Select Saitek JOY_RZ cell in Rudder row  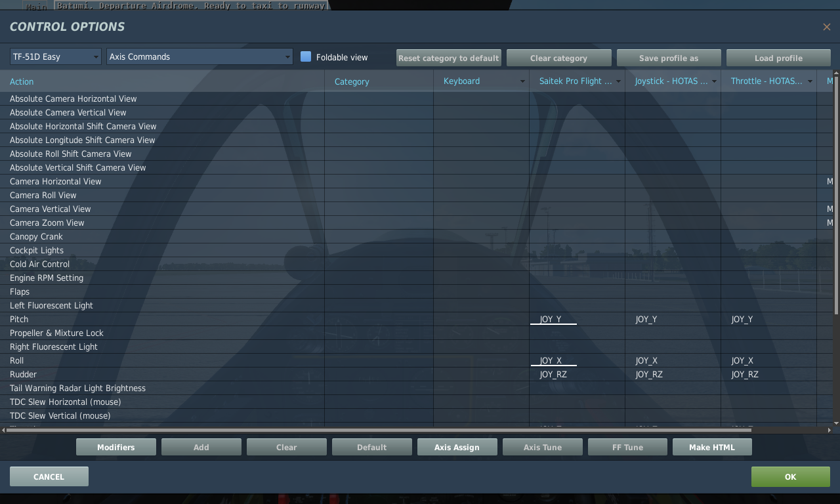pos(577,374)
